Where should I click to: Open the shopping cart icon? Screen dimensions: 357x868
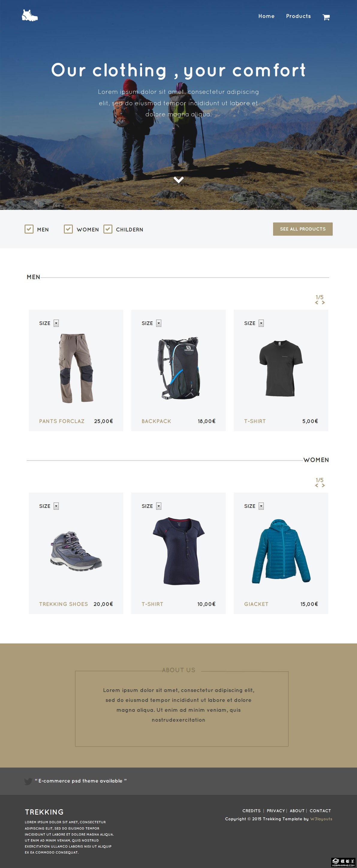(x=326, y=17)
